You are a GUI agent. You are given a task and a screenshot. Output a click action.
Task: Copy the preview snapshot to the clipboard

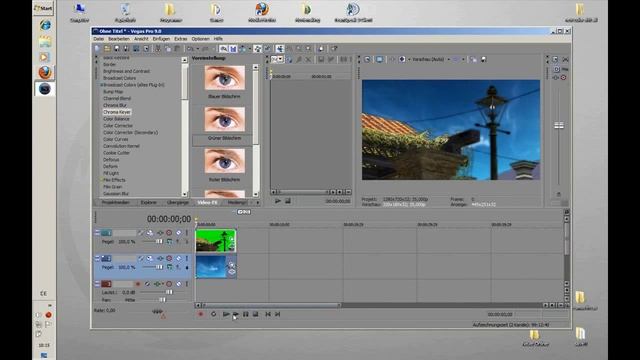(x=473, y=60)
